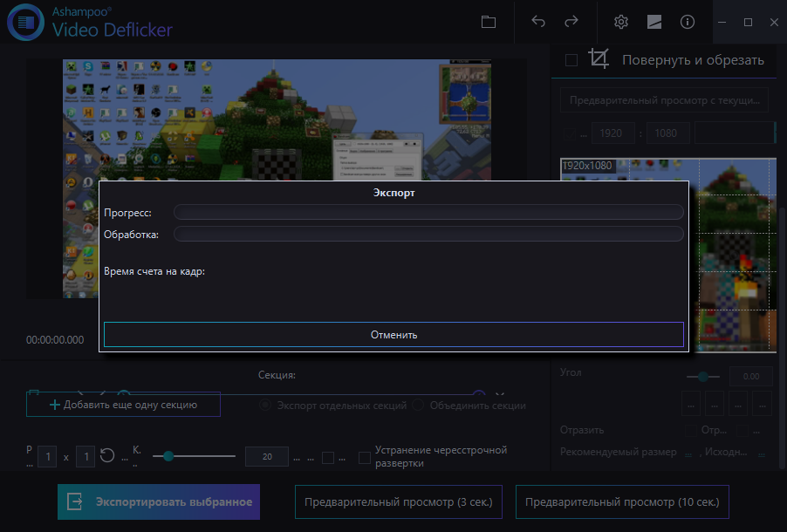This screenshot has height=532, width=787.
Task: Click the redo arrow icon
Action: (571, 22)
